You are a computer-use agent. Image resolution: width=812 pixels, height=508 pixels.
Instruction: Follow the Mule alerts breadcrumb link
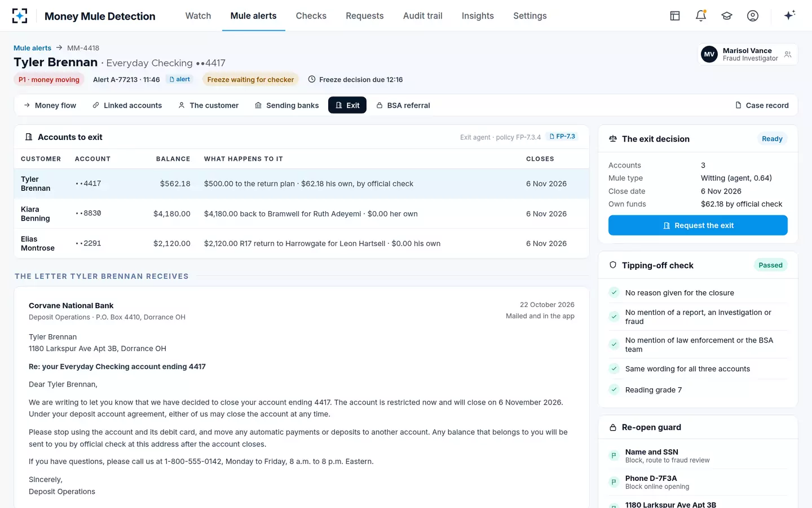(x=32, y=48)
